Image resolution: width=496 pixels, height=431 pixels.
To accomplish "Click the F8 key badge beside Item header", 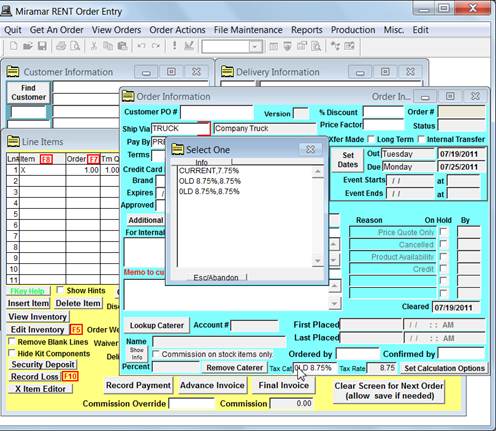I will coord(46,159).
